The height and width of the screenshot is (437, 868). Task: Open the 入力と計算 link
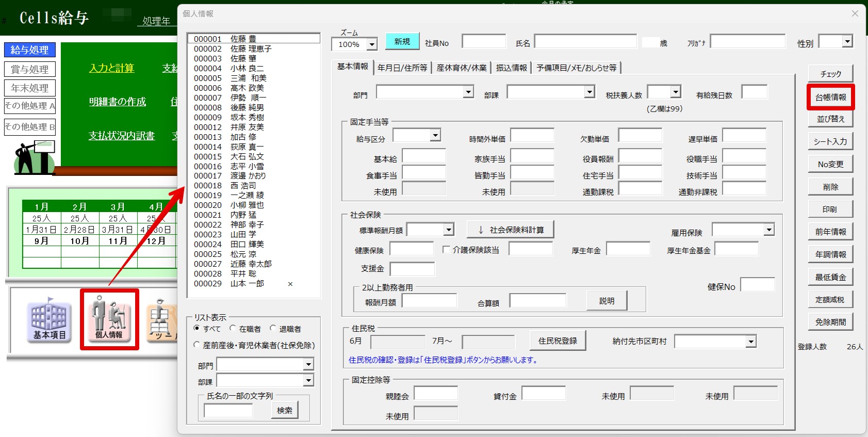tap(112, 68)
